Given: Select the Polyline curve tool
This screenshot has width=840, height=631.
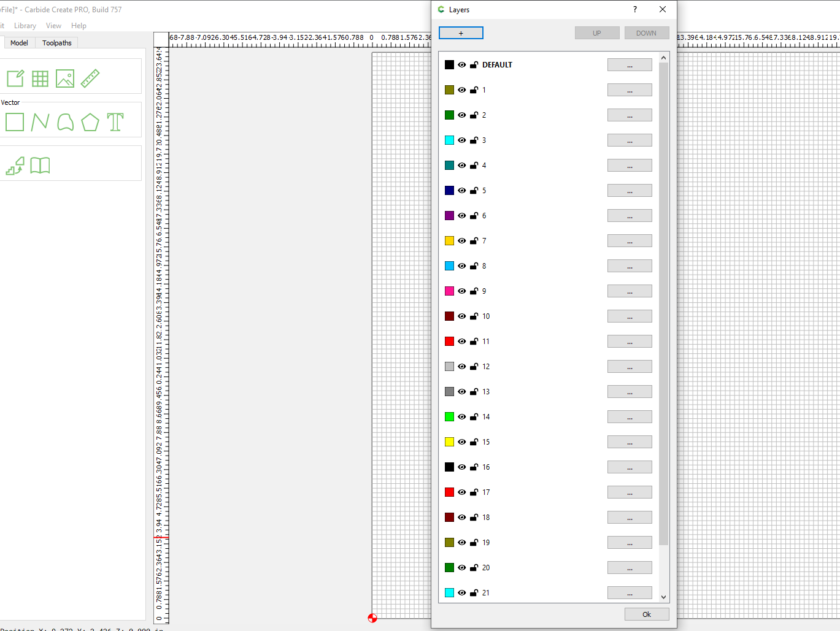Looking at the screenshot, I should [x=40, y=122].
